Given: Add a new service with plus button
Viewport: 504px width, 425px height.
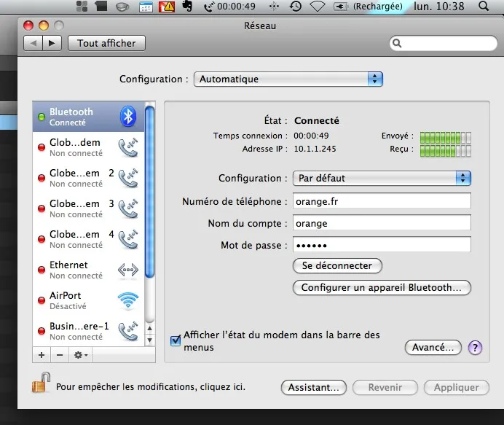Looking at the screenshot, I should pyautogui.click(x=42, y=355).
